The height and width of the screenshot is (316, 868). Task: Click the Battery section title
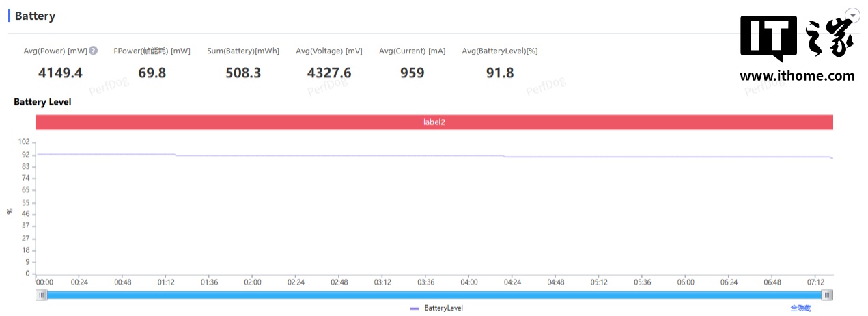coord(35,16)
